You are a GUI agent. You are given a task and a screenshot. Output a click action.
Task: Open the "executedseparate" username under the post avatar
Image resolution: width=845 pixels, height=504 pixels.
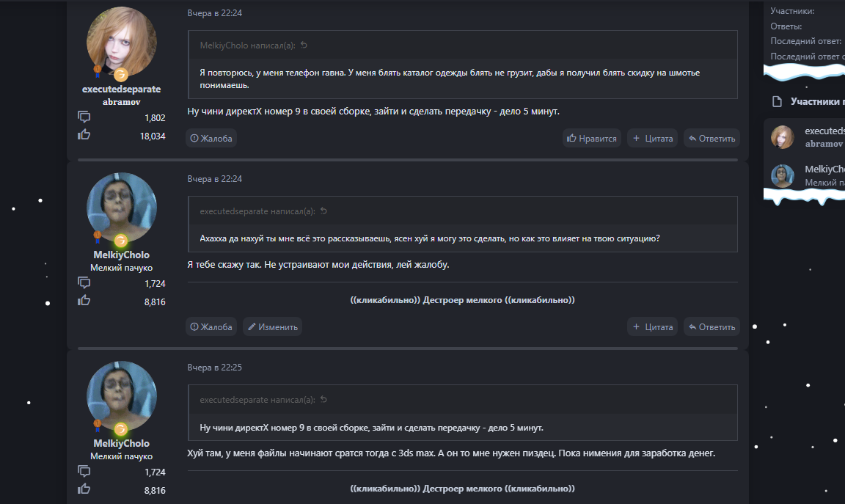point(121,89)
